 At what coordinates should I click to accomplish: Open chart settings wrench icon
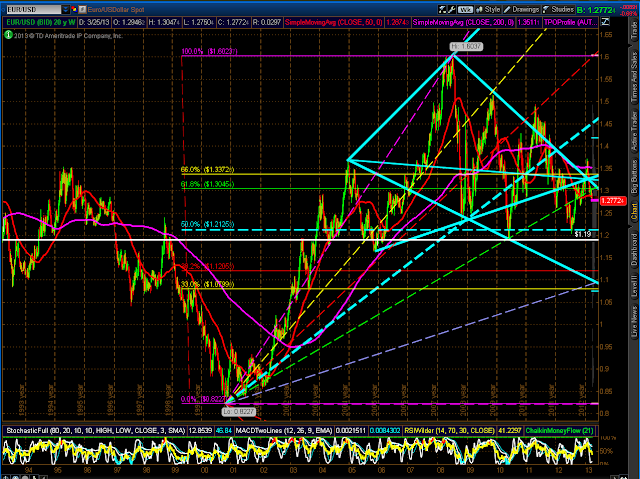tap(451, 9)
